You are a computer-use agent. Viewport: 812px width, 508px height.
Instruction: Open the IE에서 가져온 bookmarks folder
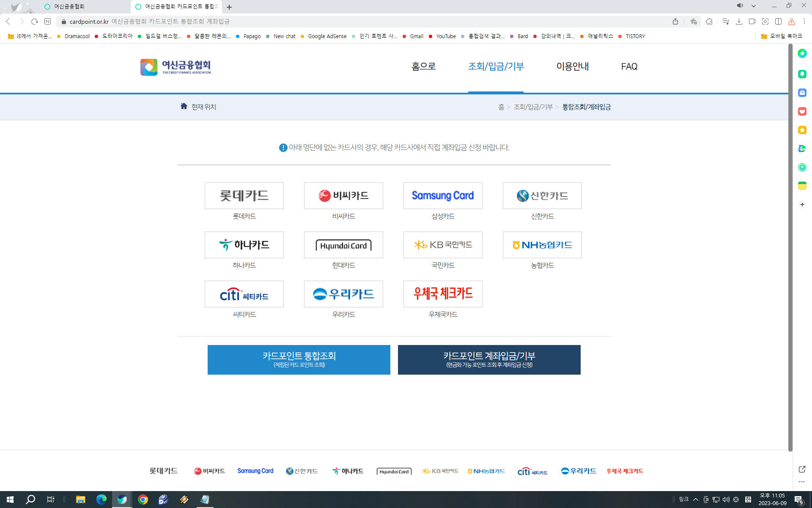coord(30,36)
